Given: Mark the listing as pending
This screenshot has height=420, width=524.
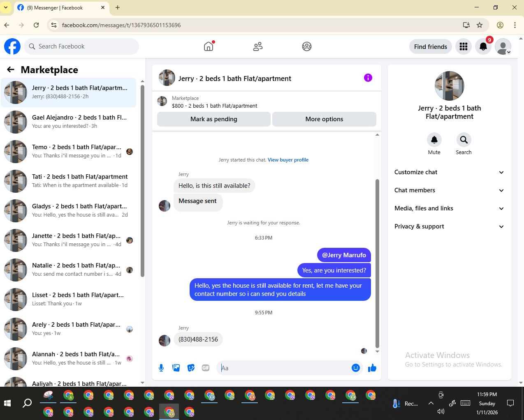Looking at the screenshot, I should [214, 119].
